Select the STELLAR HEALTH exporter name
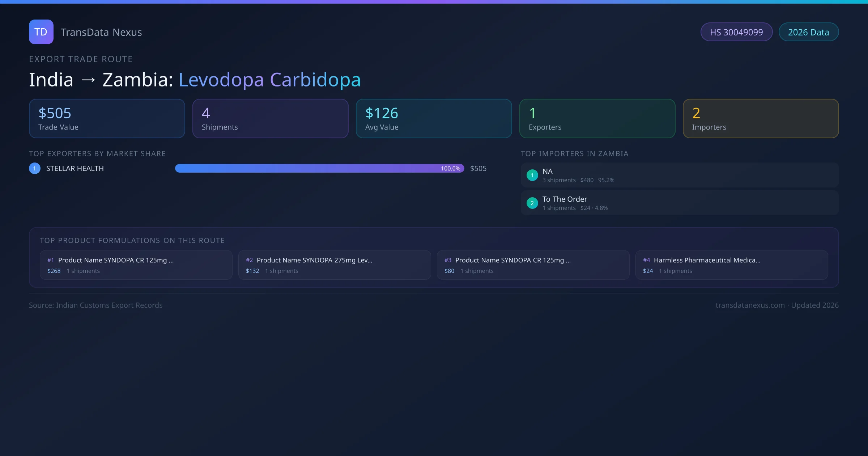 coord(75,169)
